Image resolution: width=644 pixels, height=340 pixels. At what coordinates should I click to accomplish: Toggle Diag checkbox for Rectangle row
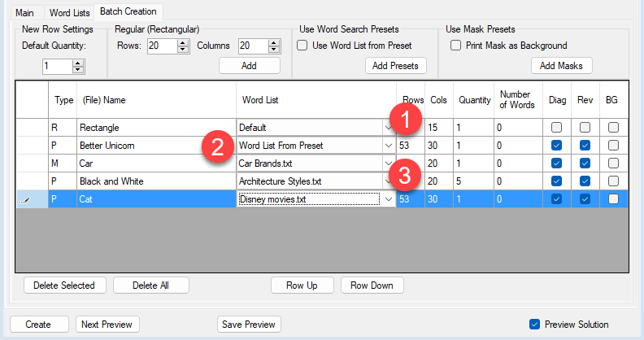[555, 128]
